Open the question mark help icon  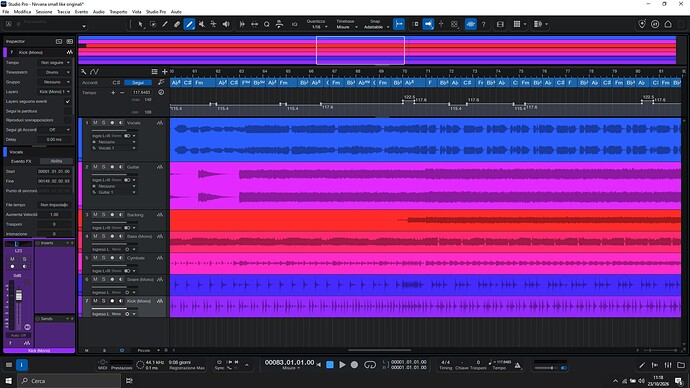coord(483,24)
